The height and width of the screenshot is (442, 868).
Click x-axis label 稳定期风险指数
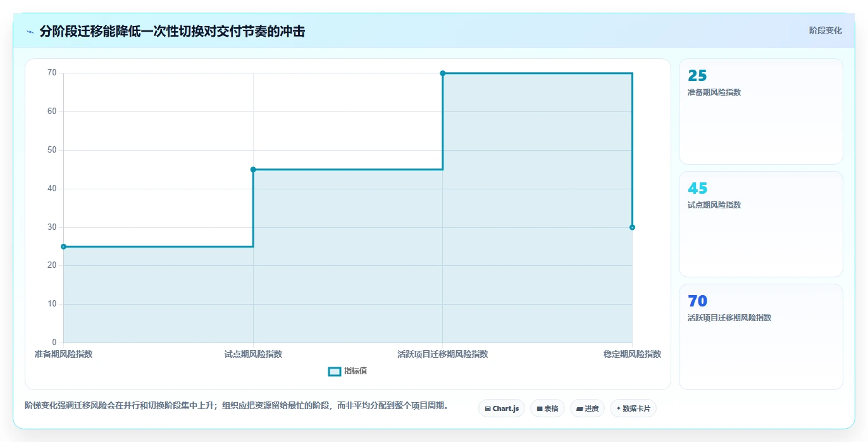click(632, 354)
